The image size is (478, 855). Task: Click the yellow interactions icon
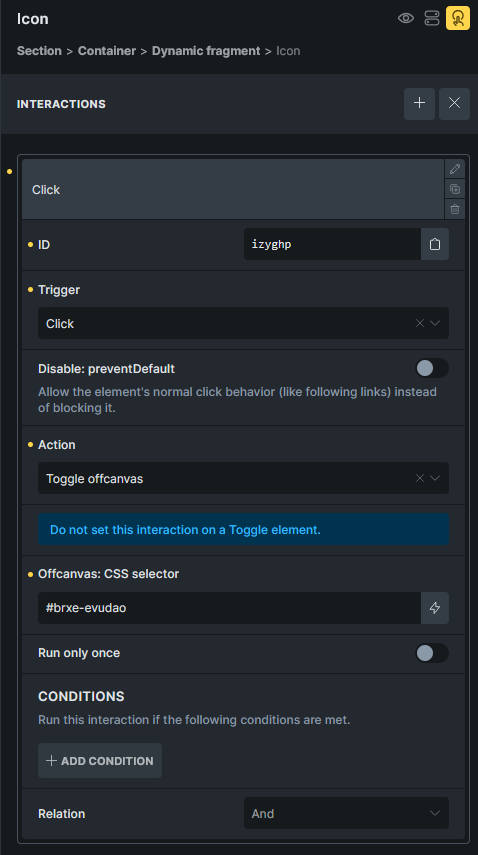coord(458,19)
